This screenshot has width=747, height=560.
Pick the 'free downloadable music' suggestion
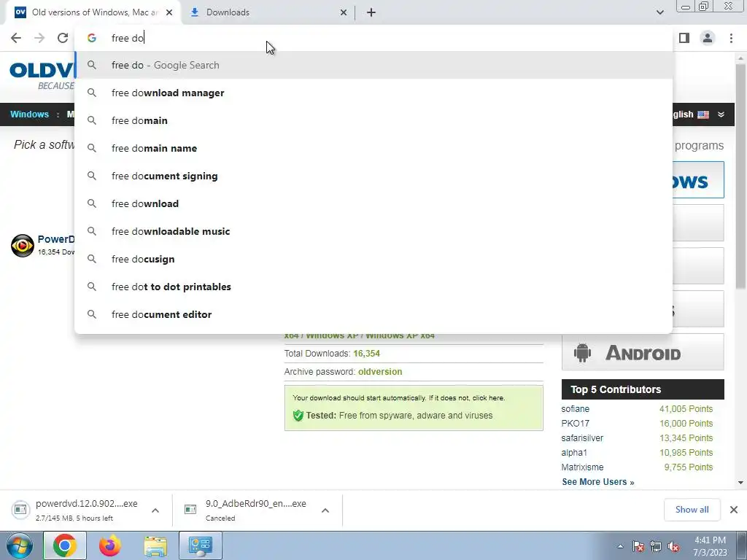coord(374,231)
